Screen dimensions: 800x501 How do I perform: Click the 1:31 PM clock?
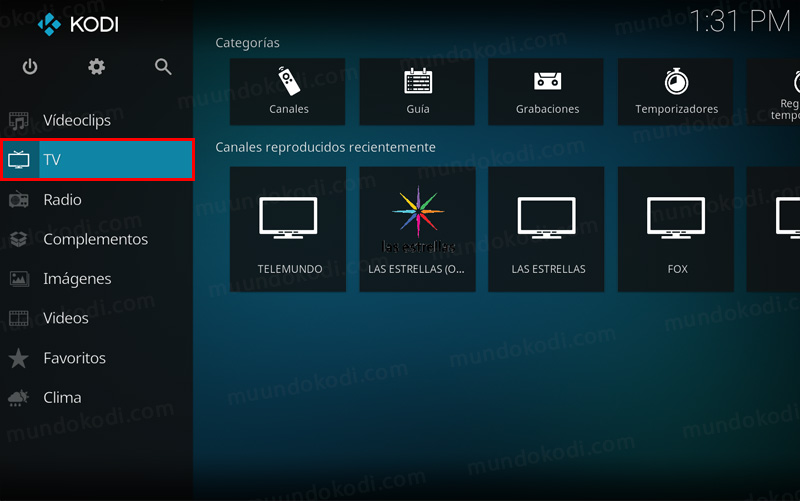click(x=739, y=22)
